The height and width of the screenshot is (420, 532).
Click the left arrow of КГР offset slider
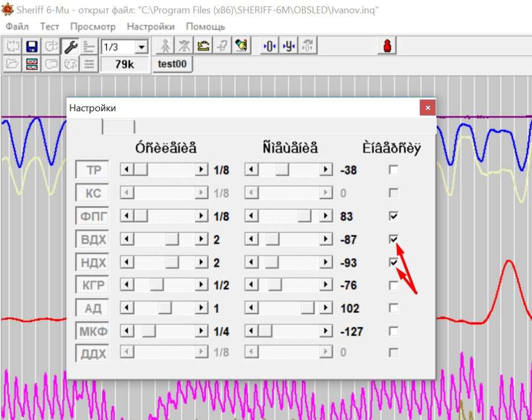(250, 285)
